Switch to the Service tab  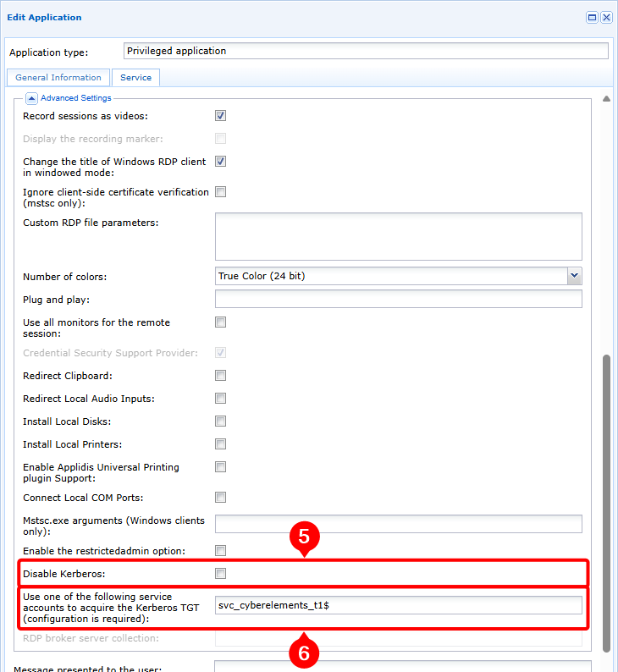pyautogui.click(x=135, y=78)
